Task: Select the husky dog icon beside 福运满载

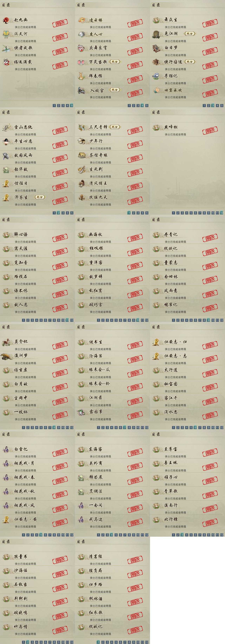Action: pyautogui.click(x=6, y=62)
